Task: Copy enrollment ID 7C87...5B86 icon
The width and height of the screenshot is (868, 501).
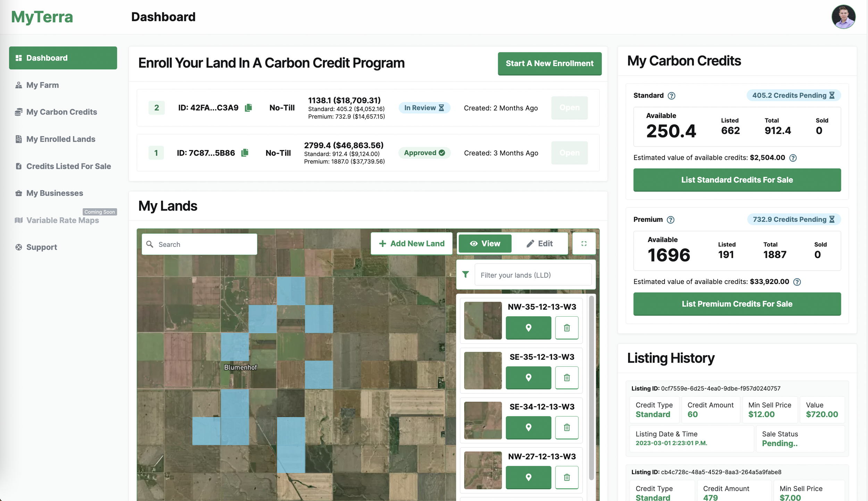Action: click(245, 153)
